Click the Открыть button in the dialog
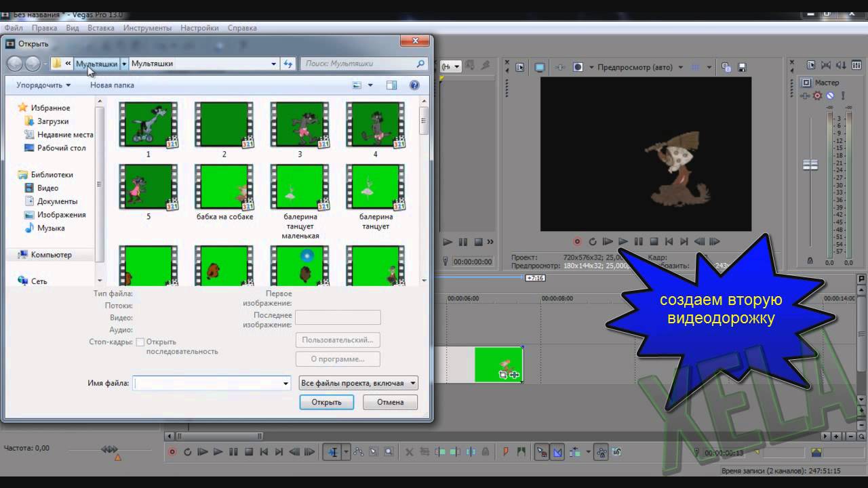This screenshot has height=488, width=868. [x=327, y=402]
